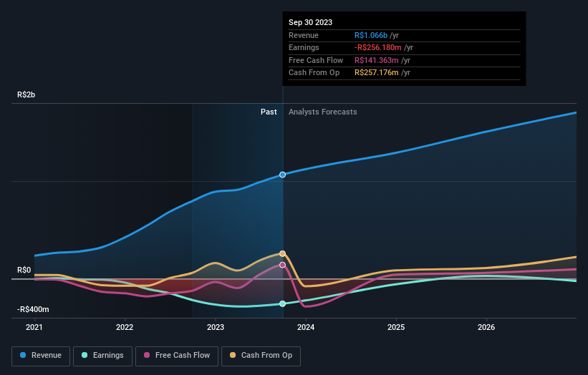Click the 2022 x-axis label
The width and height of the screenshot is (588, 375).
125,328
